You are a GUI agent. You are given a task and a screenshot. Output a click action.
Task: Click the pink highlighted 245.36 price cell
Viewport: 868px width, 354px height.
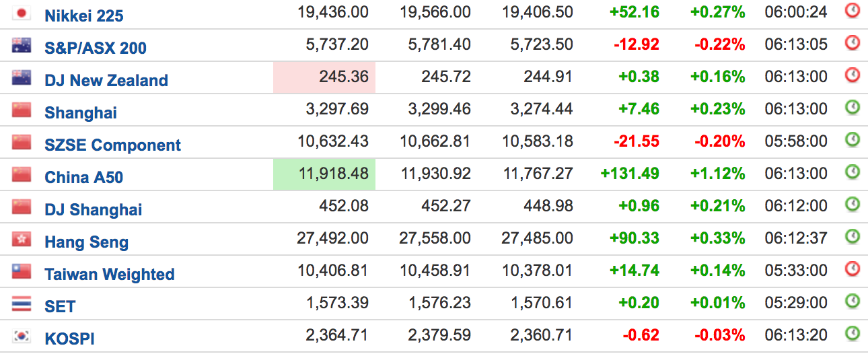[324, 77]
